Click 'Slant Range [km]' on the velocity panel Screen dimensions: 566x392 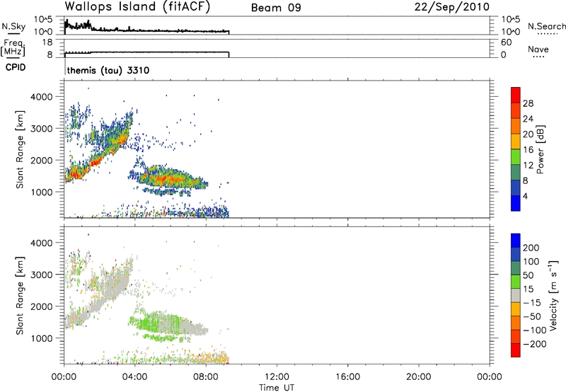[x=20, y=296]
